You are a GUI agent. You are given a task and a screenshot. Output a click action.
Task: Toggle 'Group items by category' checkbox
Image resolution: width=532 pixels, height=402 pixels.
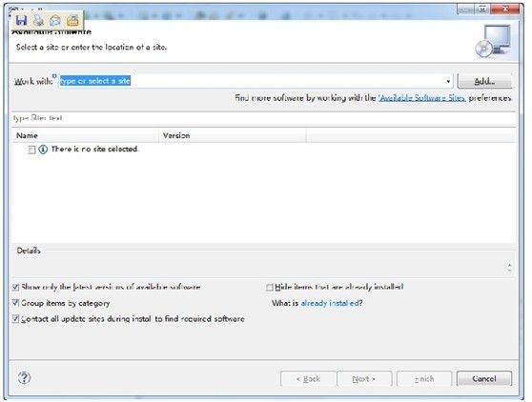pyautogui.click(x=15, y=303)
